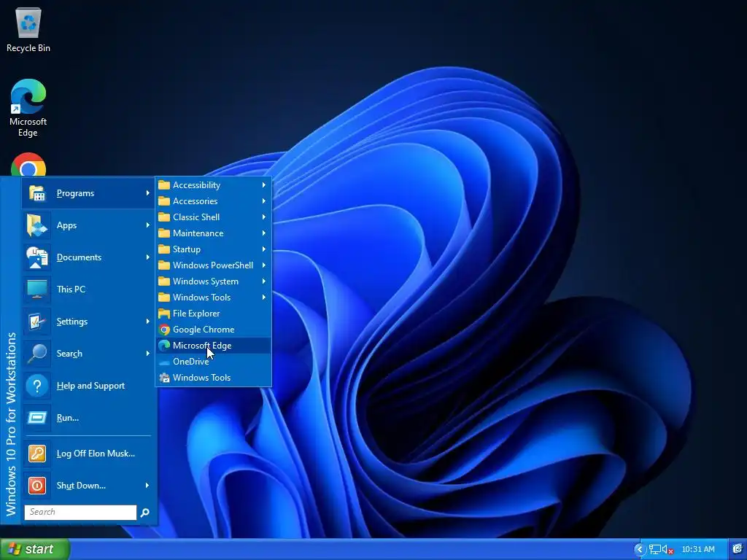Click the Windows System folder label
Screen dimensions: 747x560
pos(206,281)
